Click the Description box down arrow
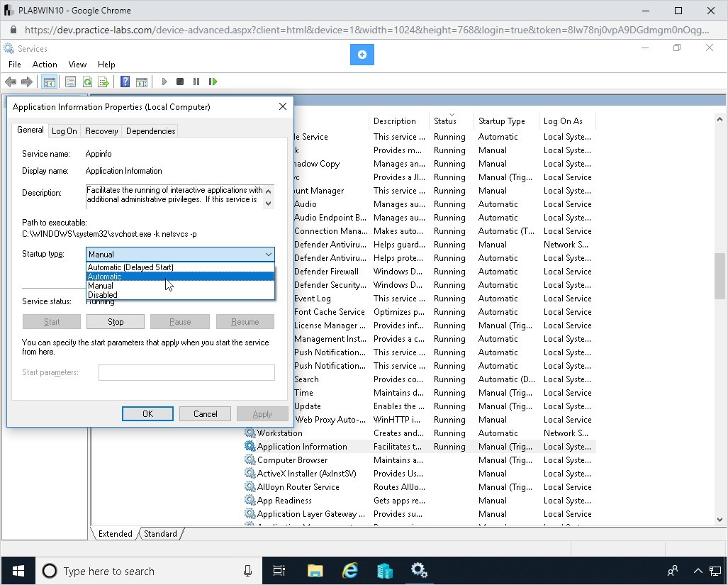 click(x=269, y=204)
